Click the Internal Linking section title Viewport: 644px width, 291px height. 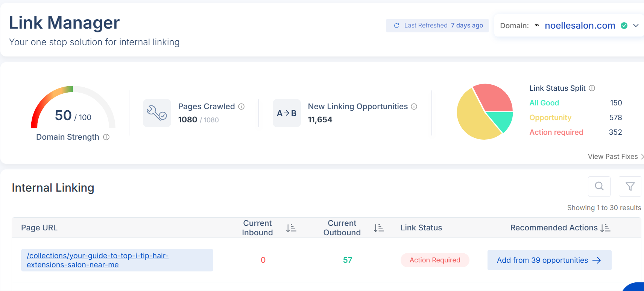(x=53, y=187)
